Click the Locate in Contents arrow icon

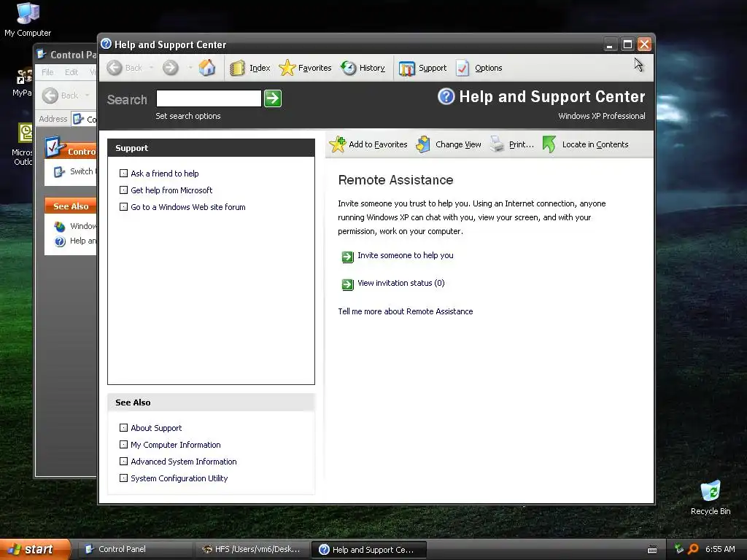[549, 144]
